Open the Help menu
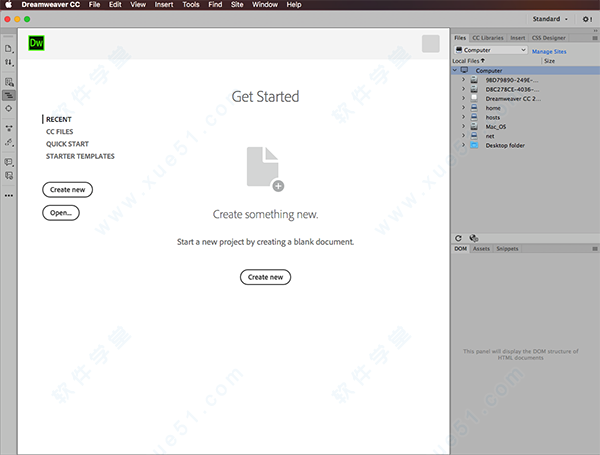The height and width of the screenshot is (455, 600). [x=294, y=5]
